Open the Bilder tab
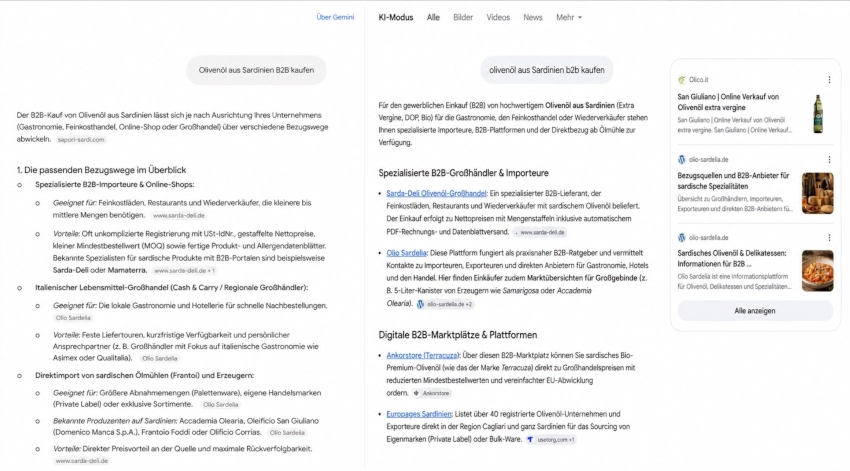 click(463, 17)
